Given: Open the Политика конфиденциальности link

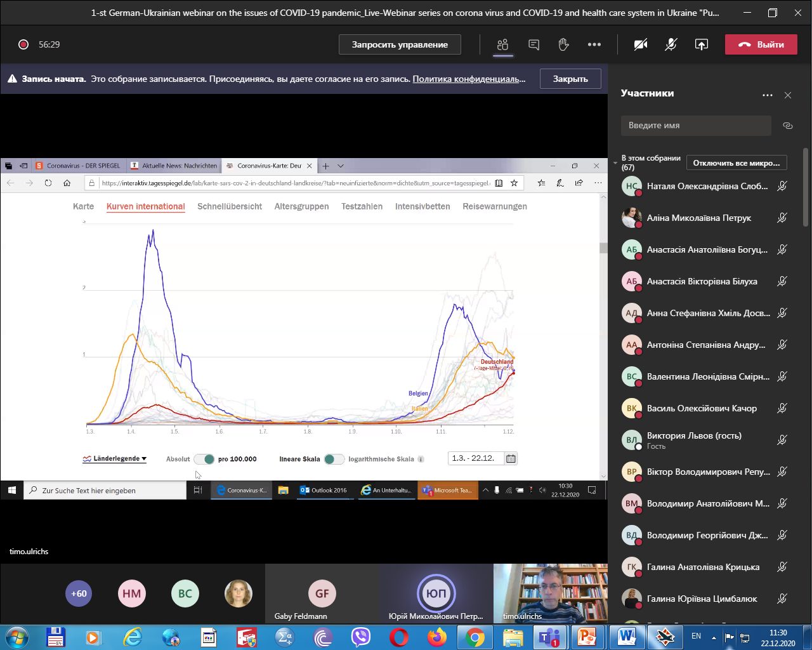Looking at the screenshot, I should tap(469, 79).
